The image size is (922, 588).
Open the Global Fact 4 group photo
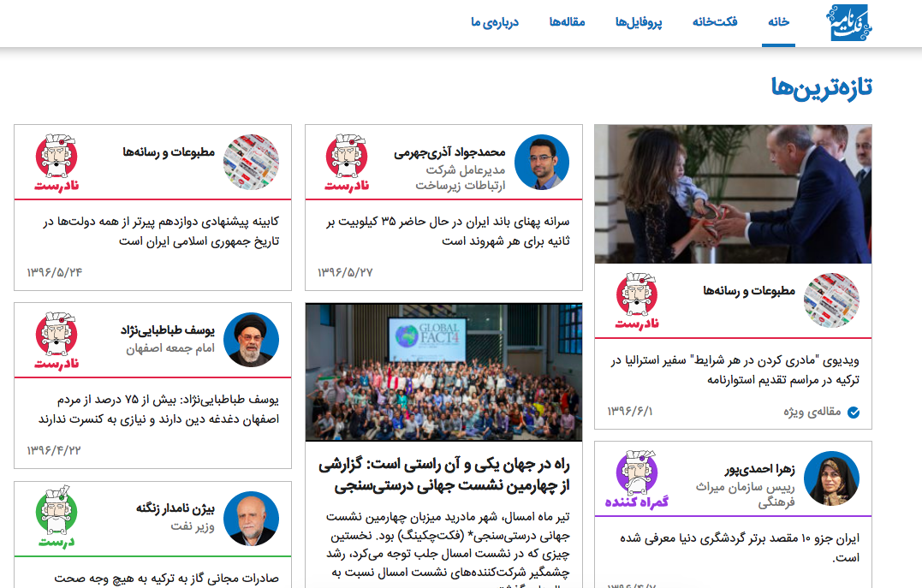coord(444,372)
